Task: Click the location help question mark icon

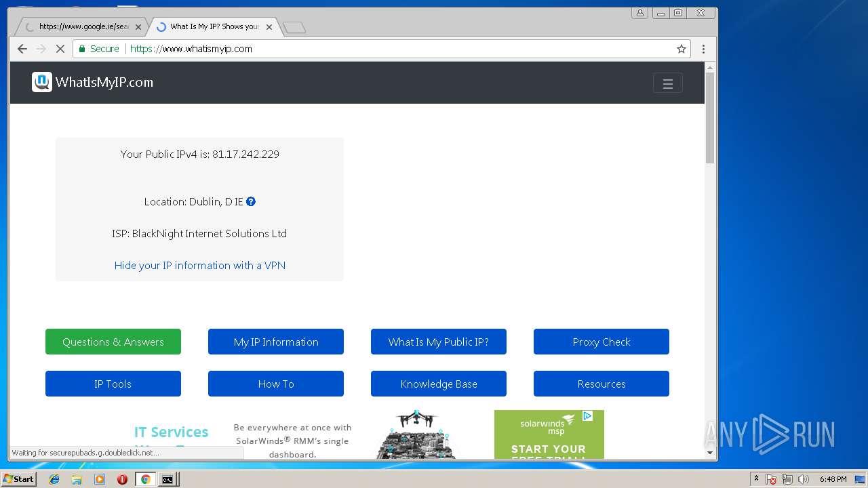Action: [251, 201]
